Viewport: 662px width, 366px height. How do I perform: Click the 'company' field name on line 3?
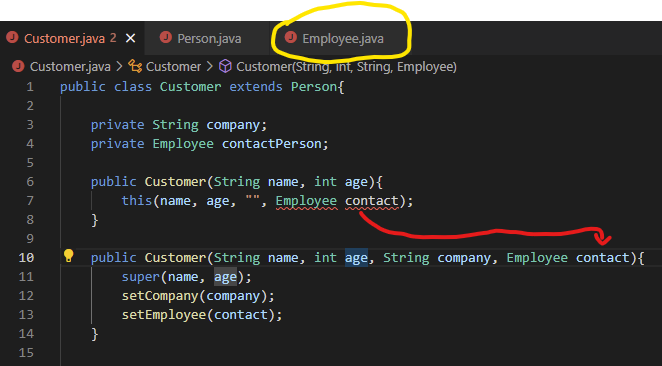(x=233, y=125)
